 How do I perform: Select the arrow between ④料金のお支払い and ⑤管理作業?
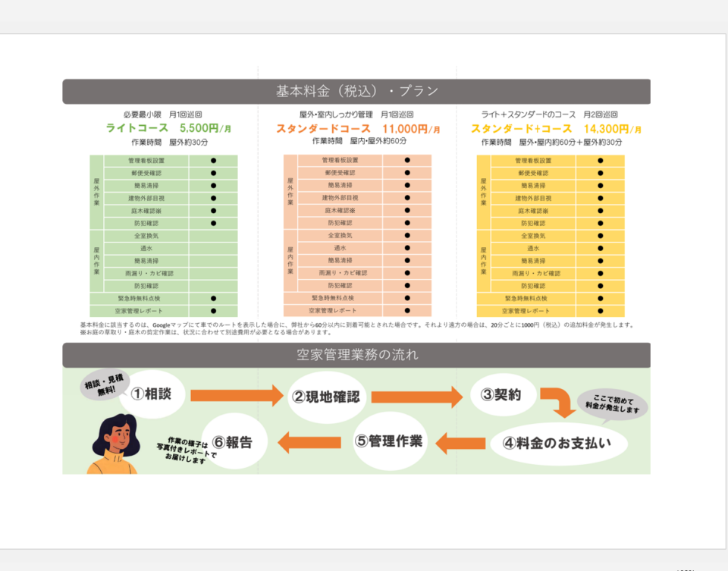[460, 442]
